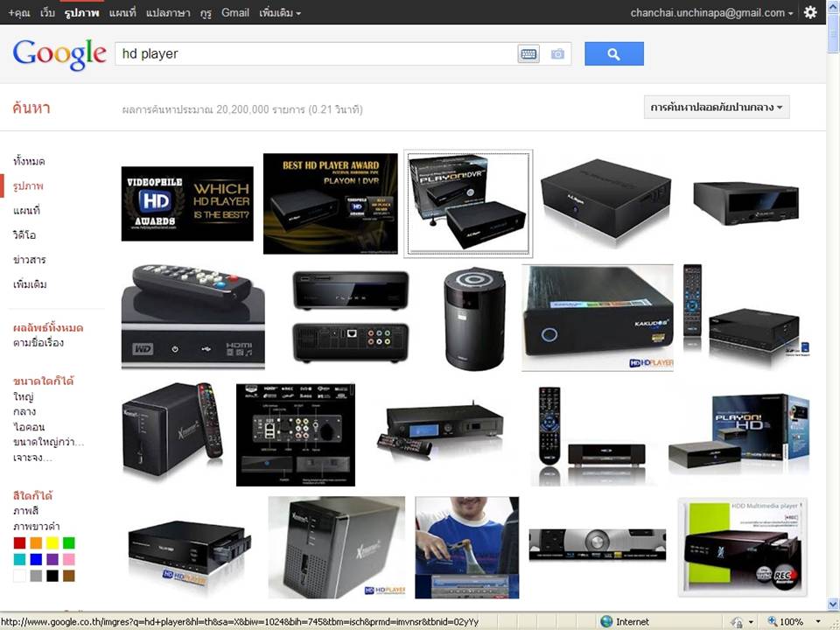Screen dimensions: 840x630
Task: Filter by ไอคอน image size
Action: click(29, 427)
